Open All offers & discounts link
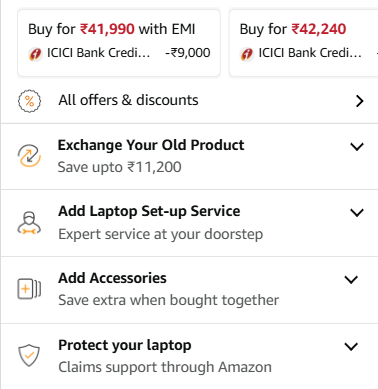 pos(128,100)
